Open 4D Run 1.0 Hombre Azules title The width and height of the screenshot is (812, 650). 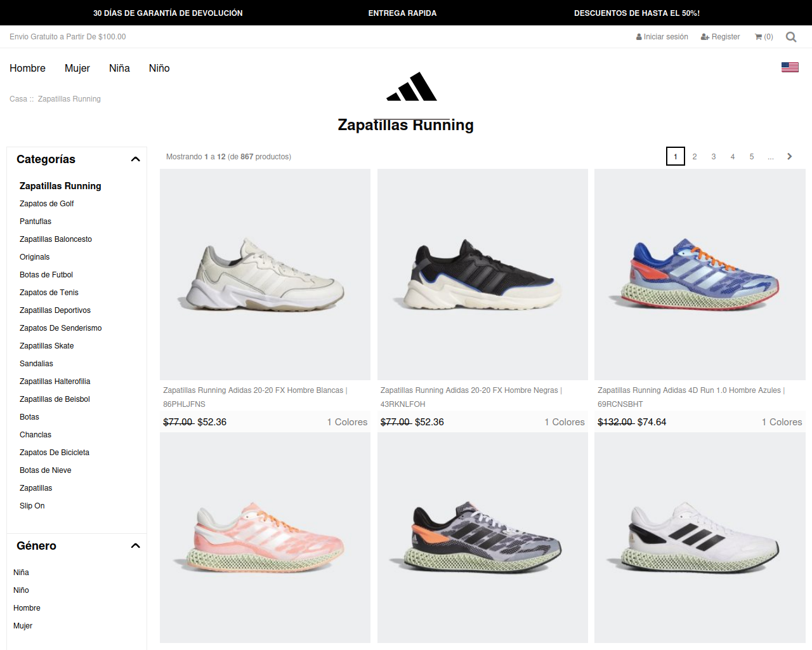[x=691, y=397]
